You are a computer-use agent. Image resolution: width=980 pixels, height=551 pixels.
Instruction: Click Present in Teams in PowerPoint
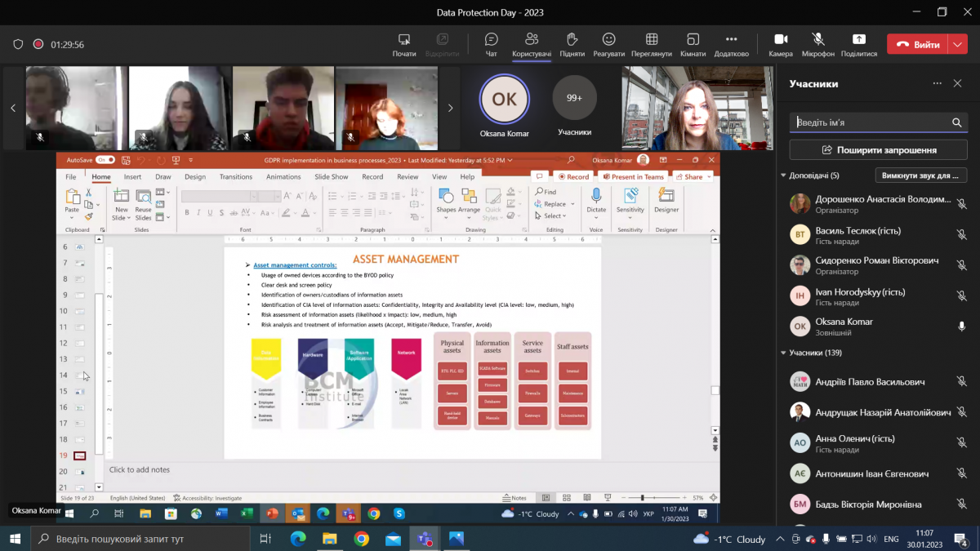coord(633,176)
